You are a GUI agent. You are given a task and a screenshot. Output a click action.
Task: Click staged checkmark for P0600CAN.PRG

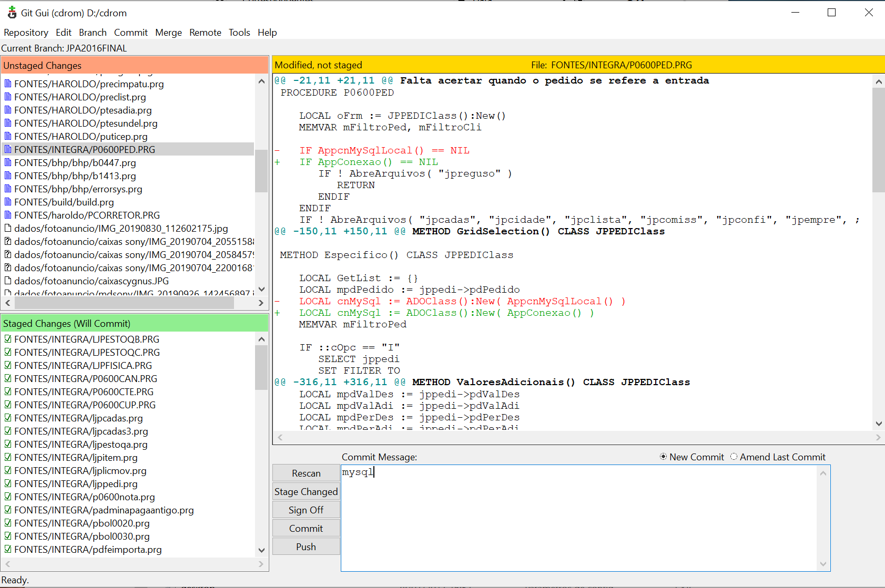tap(8, 378)
